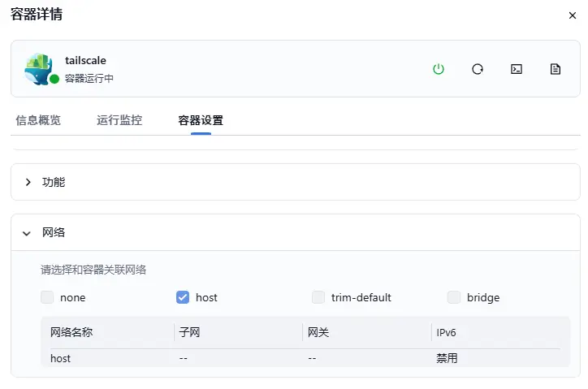Open the 运行监控 tab
Viewport: 588px width, 389px height.
click(119, 120)
